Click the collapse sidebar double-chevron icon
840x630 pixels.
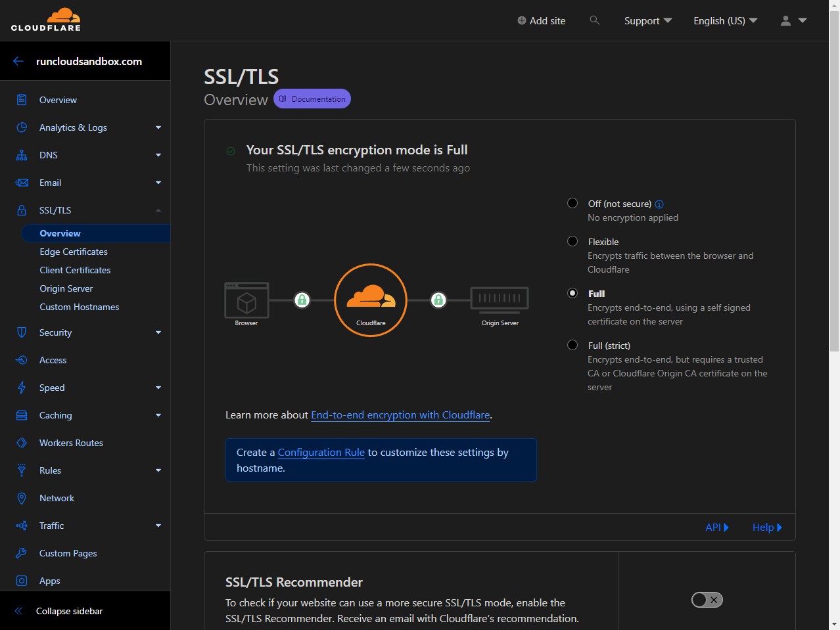[x=18, y=611]
